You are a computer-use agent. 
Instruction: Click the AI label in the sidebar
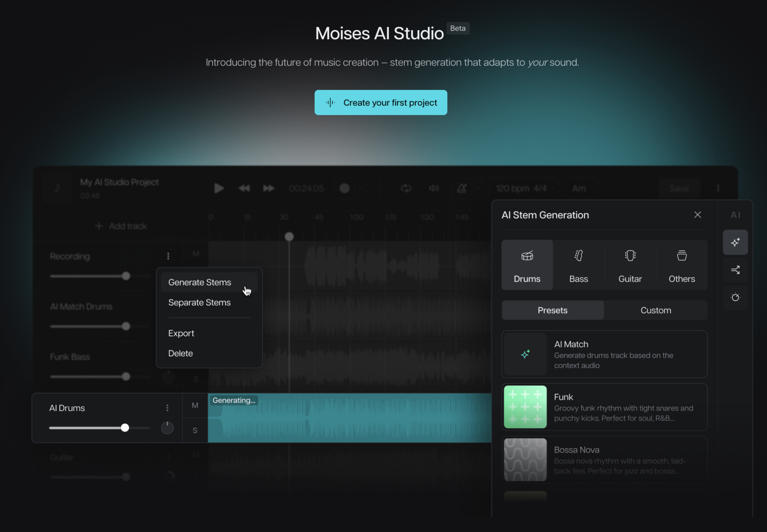[735, 215]
